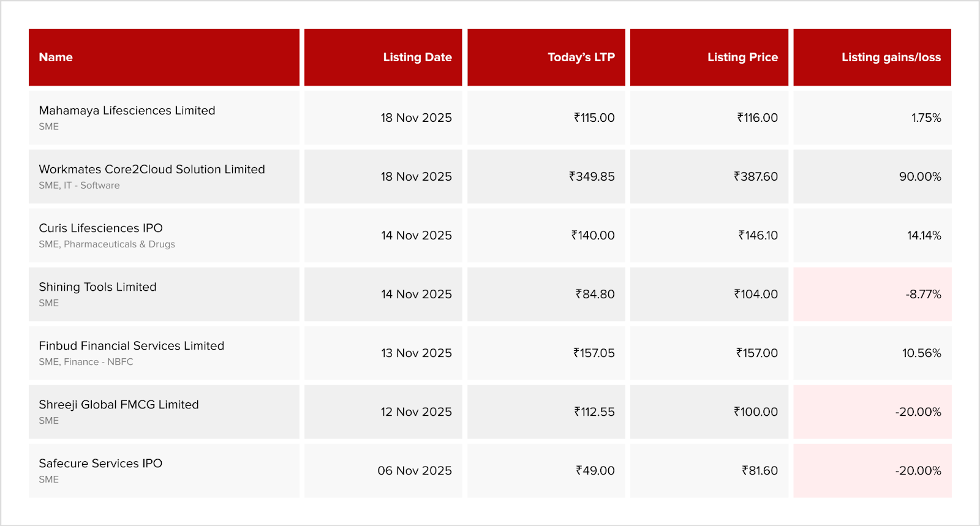The width and height of the screenshot is (980, 526).
Task: Click Finbud Financial Services Limited
Action: point(131,346)
